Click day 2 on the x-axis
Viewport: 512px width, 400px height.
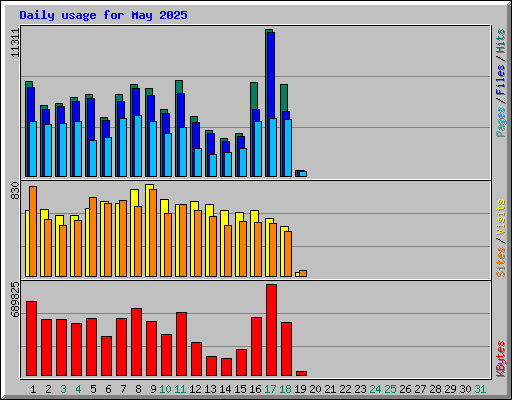[48, 389]
